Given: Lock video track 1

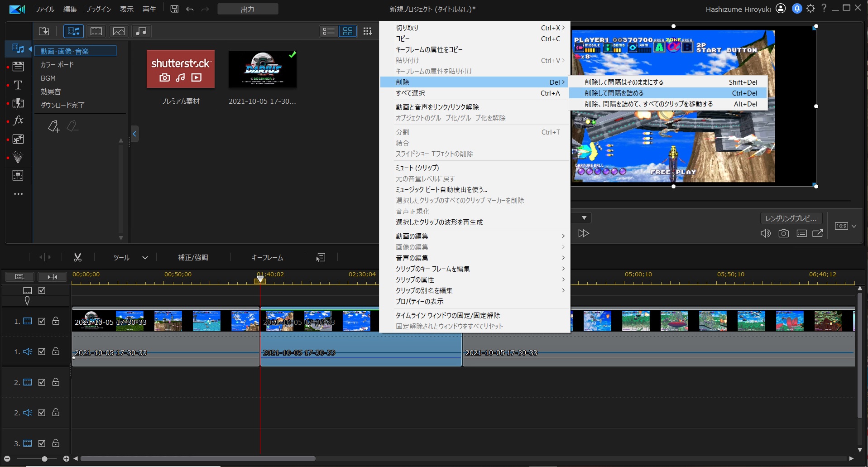Looking at the screenshot, I should click(x=56, y=321).
